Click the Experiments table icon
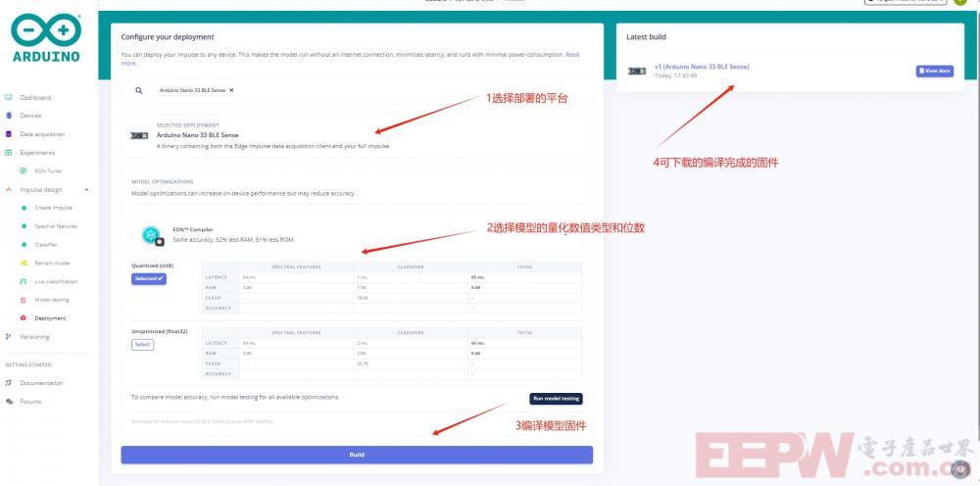 pyautogui.click(x=8, y=153)
